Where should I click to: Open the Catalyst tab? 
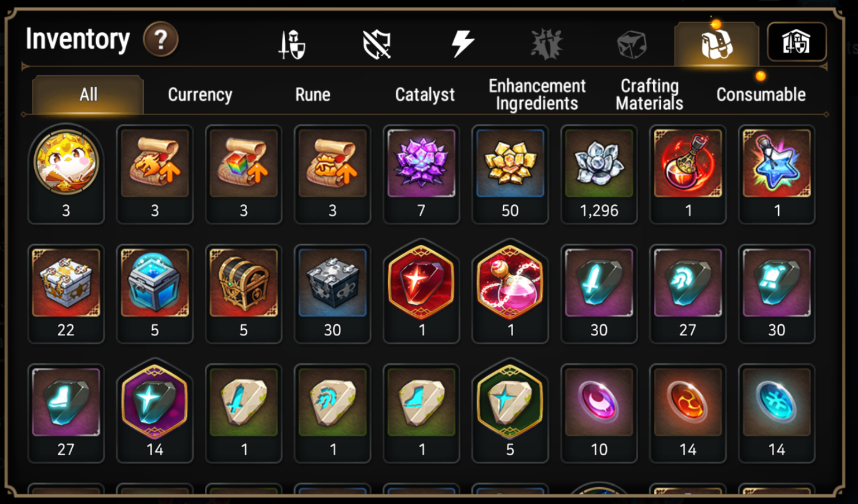pyautogui.click(x=425, y=95)
